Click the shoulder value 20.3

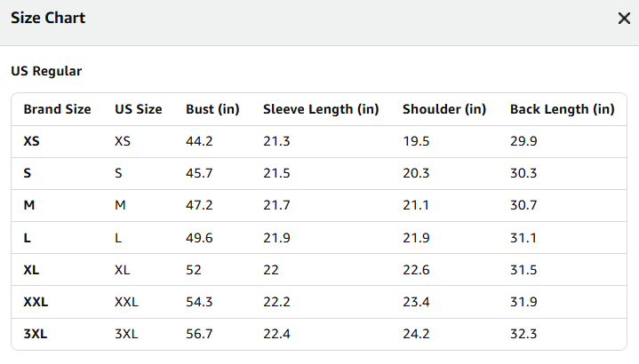pyautogui.click(x=416, y=173)
